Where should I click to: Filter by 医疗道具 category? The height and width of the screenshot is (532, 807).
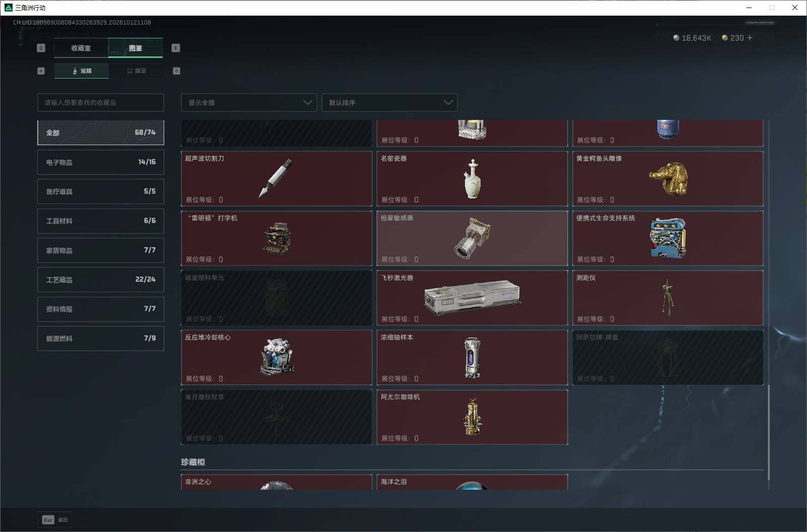(x=101, y=191)
